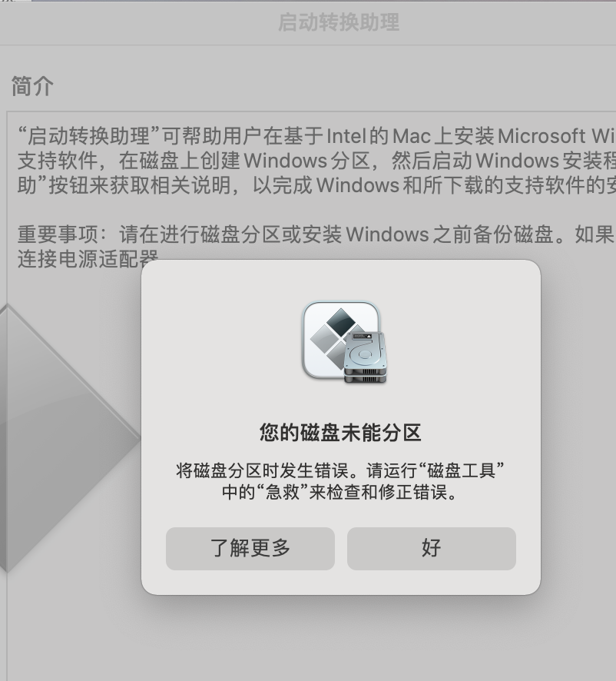Click the blank title bar left of the title
Image resolution: width=616 pixels, height=681 pixels.
pos(139,22)
